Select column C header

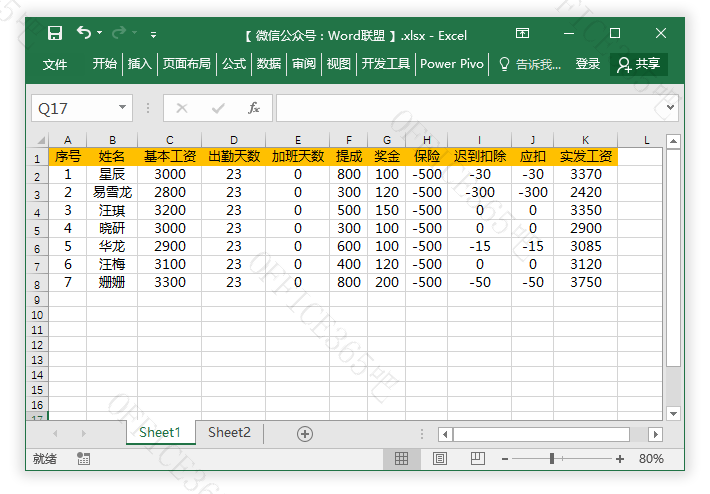pos(170,140)
